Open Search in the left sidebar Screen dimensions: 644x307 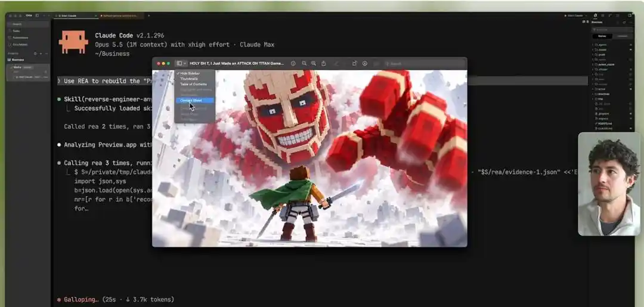[28, 24]
